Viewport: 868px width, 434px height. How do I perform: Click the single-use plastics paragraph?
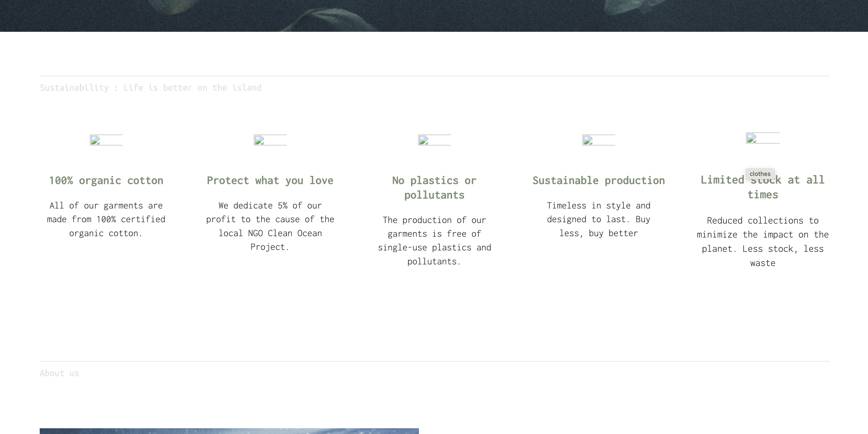coord(434,241)
